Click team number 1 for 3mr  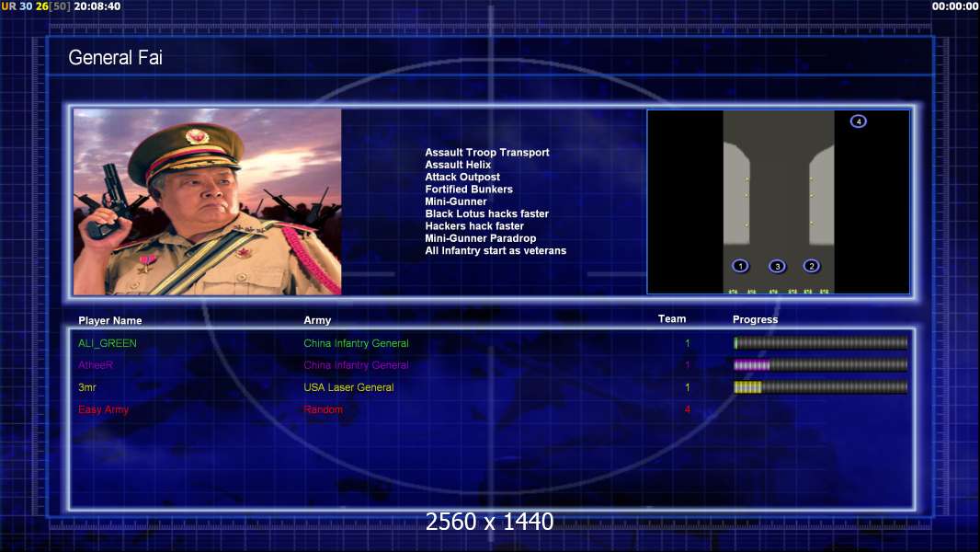(688, 387)
